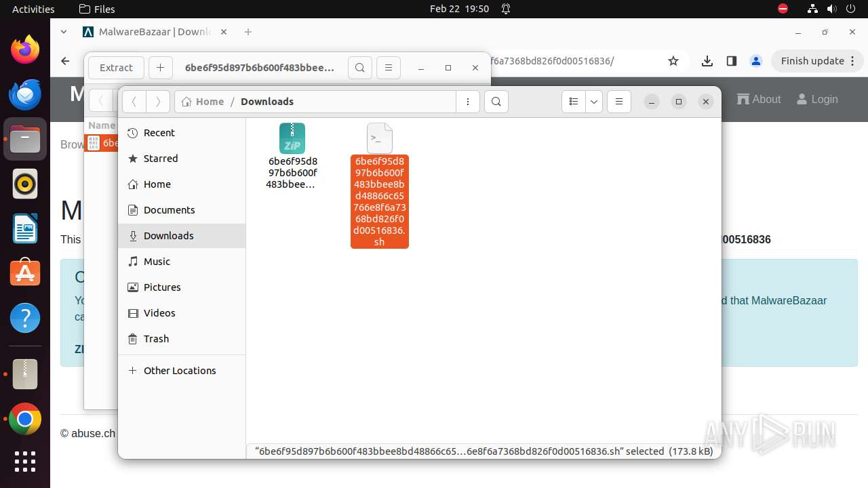
Task: Search within Archive Manager
Action: [x=360, y=68]
